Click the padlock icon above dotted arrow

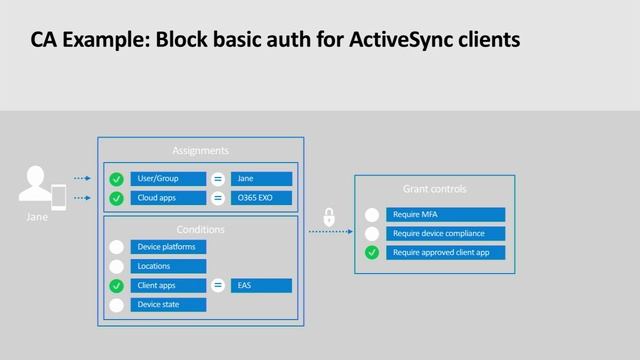(x=329, y=217)
